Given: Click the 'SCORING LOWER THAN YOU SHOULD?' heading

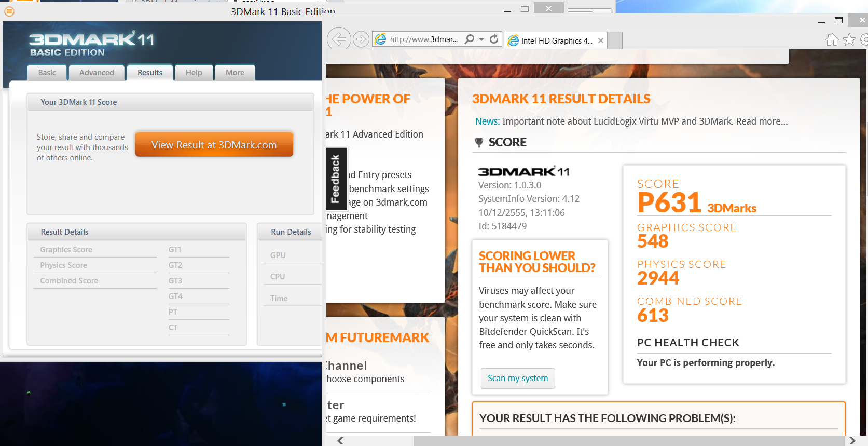Looking at the screenshot, I should tap(537, 262).
